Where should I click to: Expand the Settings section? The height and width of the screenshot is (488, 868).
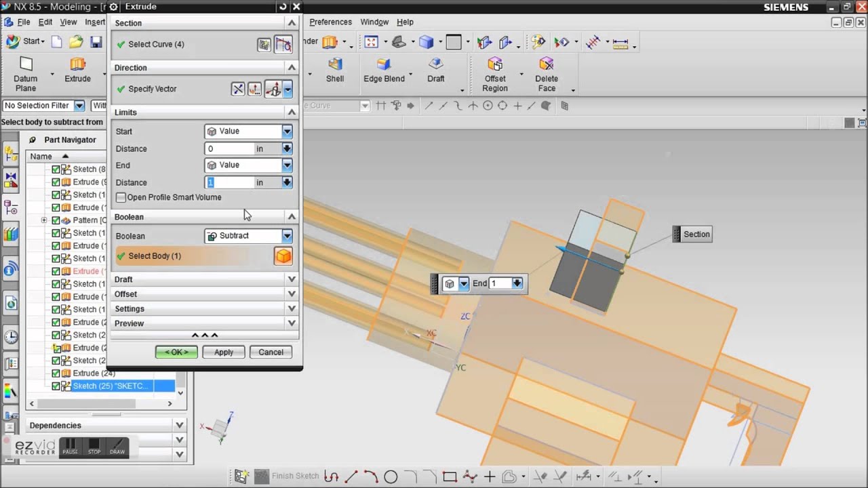[x=292, y=309]
